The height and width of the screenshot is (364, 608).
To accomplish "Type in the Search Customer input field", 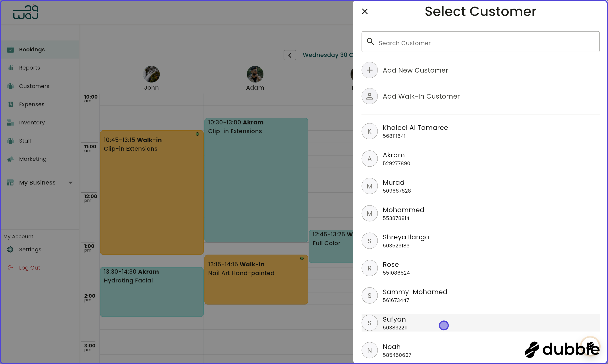I will point(466,43).
